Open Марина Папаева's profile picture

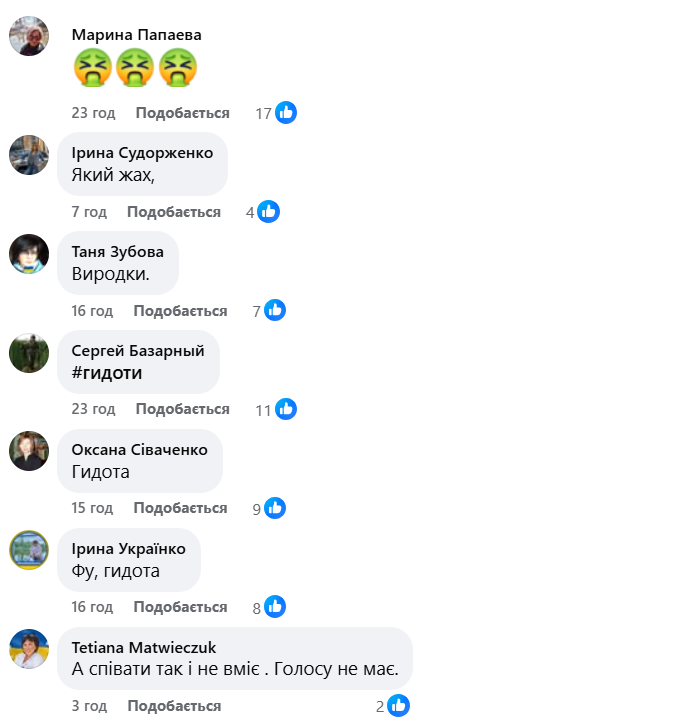[29, 36]
